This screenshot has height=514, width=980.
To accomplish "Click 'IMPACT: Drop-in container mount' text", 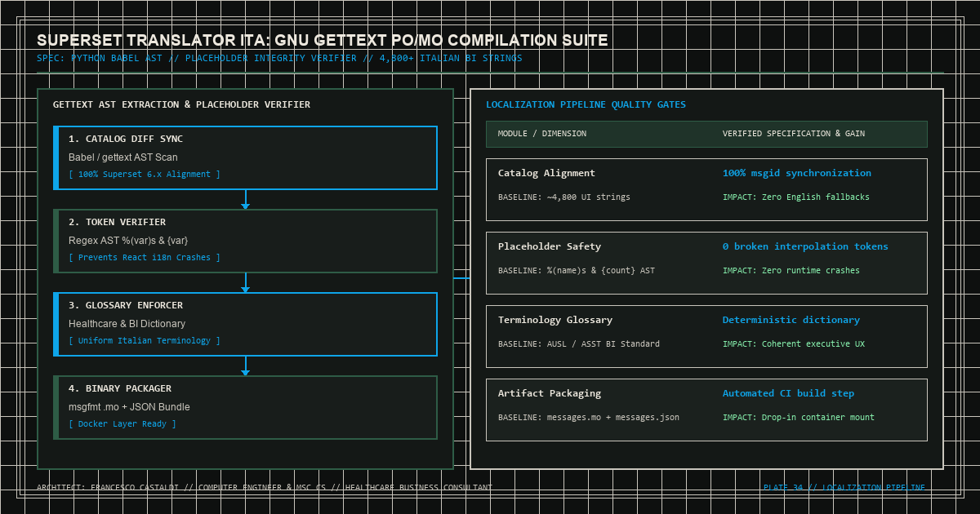I will pyautogui.click(x=799, y=418).
